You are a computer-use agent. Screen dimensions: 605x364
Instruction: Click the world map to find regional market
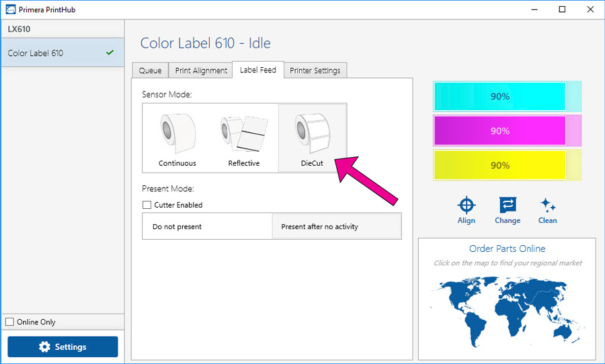click(x=507, y=312)
